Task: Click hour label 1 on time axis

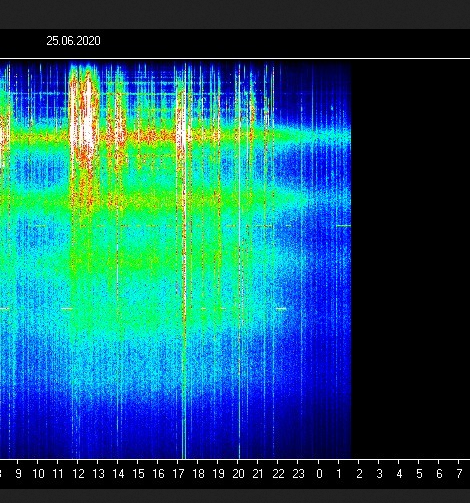Action: pos(339,473)
